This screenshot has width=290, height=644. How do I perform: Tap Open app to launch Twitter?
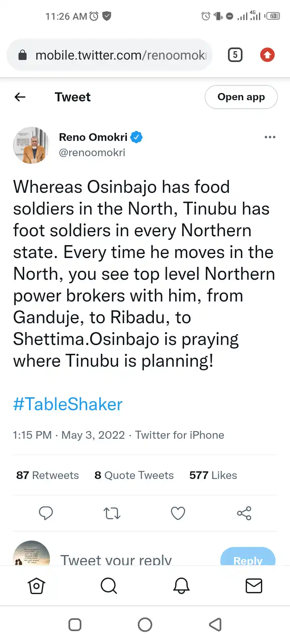pyautogui.click(x=241, y=97)
